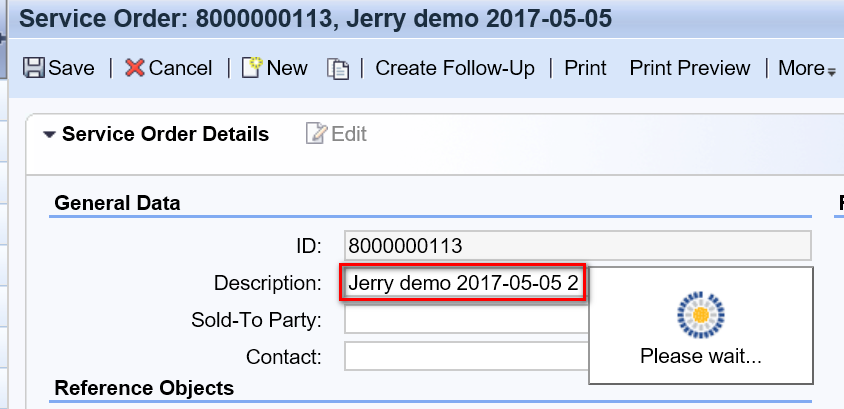Click the Contact label
The width and height of the screenshot is (844, 409).
click(x=284, y=356)
